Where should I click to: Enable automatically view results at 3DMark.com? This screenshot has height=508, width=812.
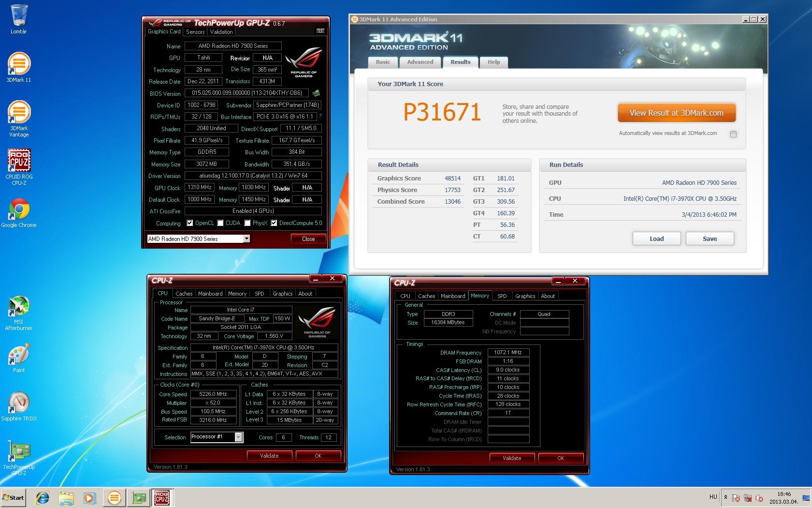[733, 134]
